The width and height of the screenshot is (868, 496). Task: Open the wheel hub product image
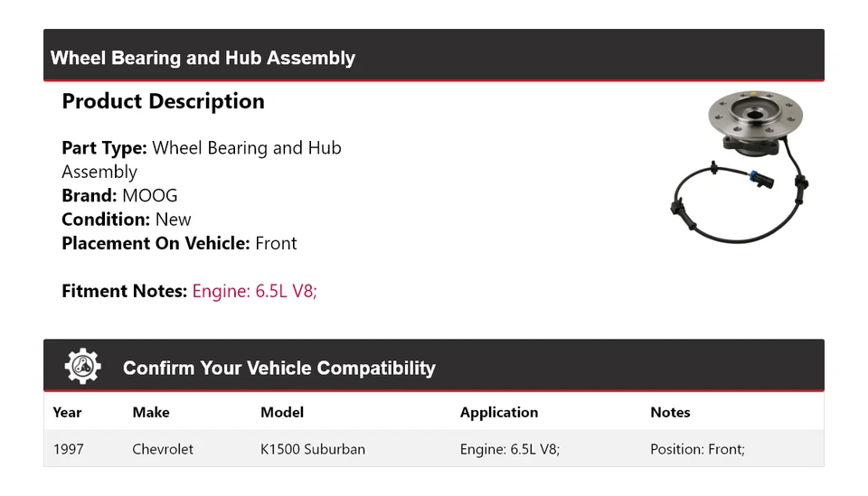tap(741, 165)
